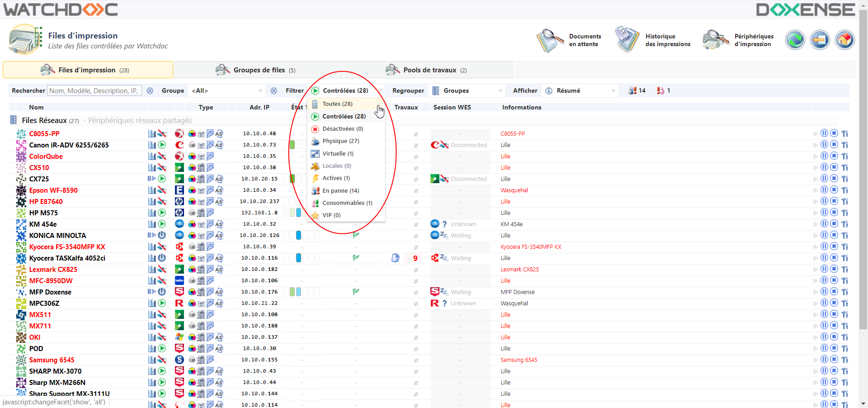The width and height of the screenshot is (868, 408).
Task: Click the toner level bars for MFP Doxense
Action: [301, 292]
